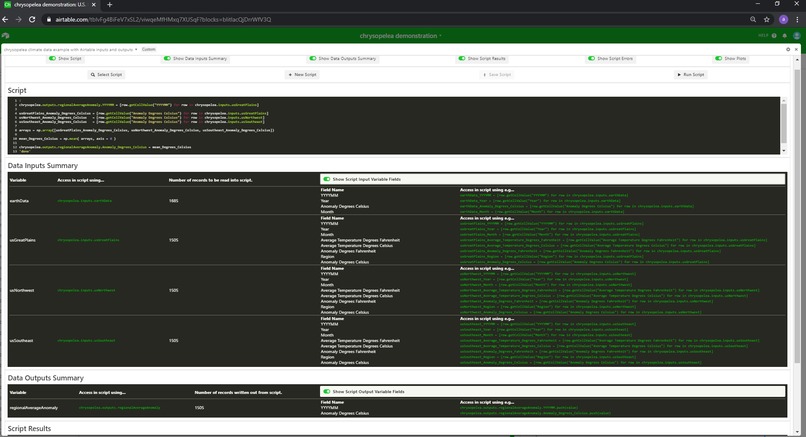Click regionalAverageAnomaly output variable cell
The height and width of the screenshot is (437, 806).
click(x=34, y=408)
